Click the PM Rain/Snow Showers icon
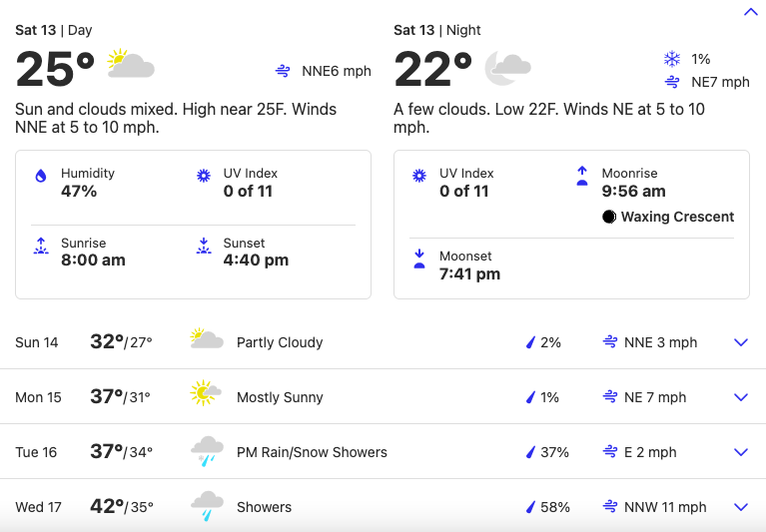The width and height of the screenshot is (766, 532). click(x=207, y=451)
